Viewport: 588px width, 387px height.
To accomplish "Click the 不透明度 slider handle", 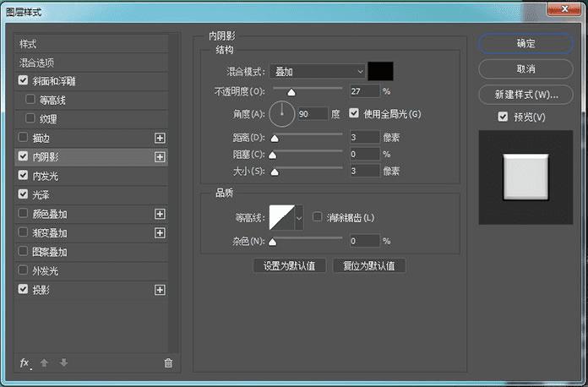I will [291, 92].
